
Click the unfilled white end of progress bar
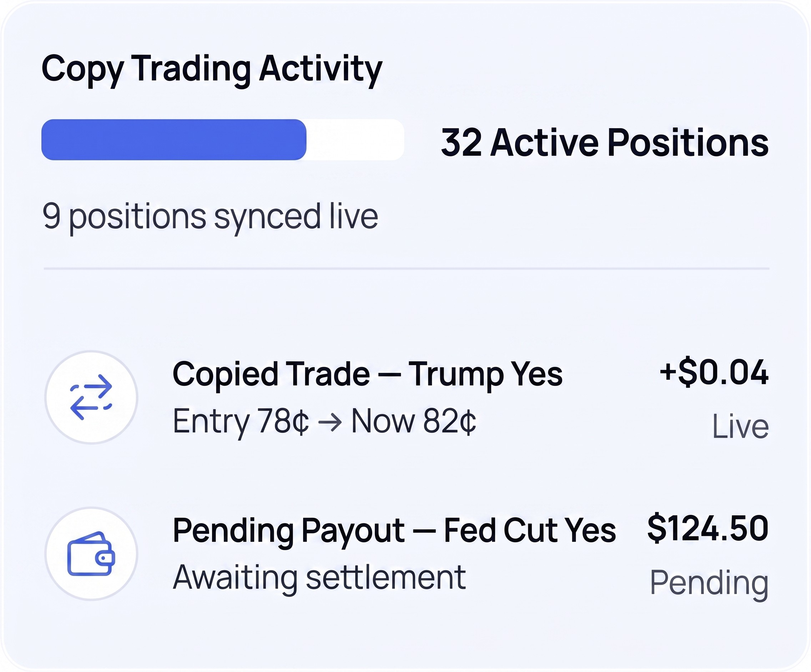[355, 140]
